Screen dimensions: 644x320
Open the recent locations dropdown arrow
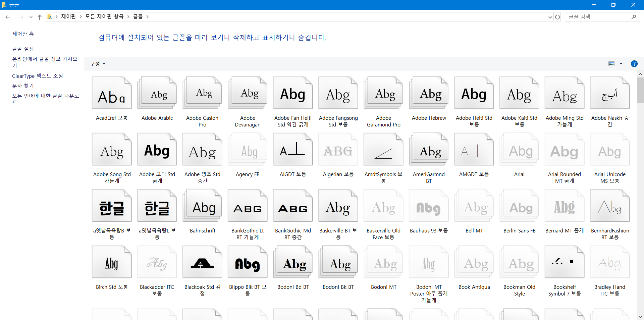coord(31,17)
